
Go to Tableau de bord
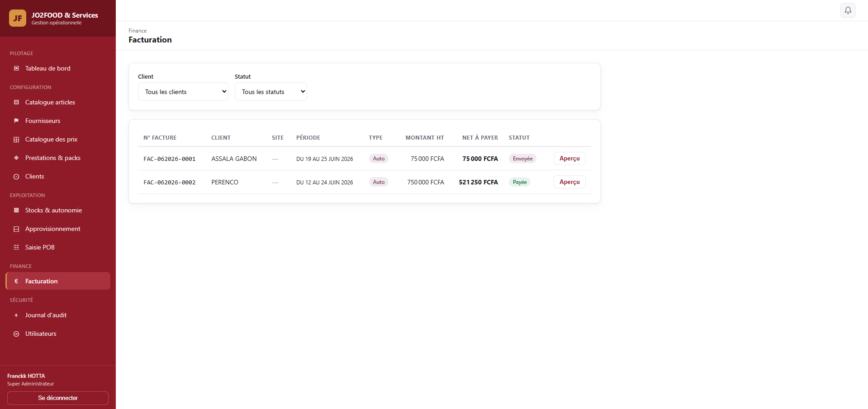coord(58,68)
